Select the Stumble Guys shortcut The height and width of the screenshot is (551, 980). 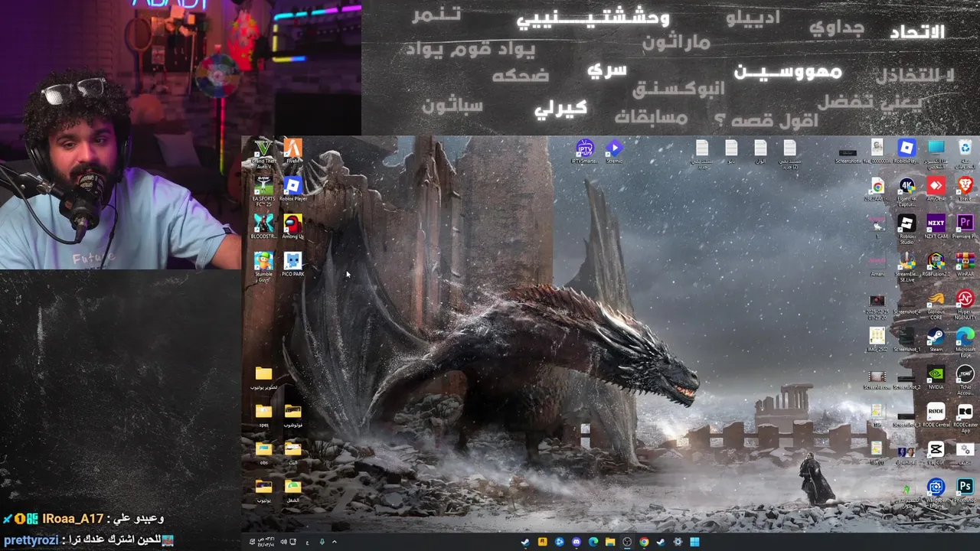pyautogui.click(x=263, y=266)
